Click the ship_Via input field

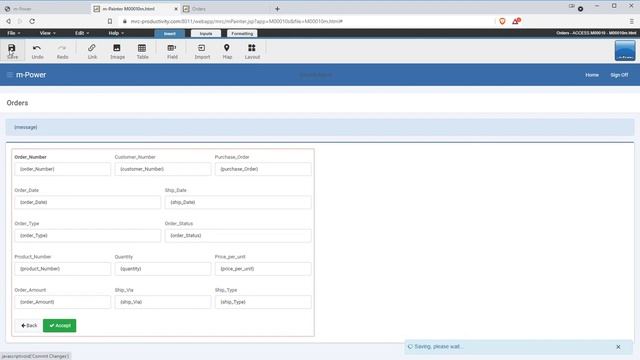click(163, 302)
